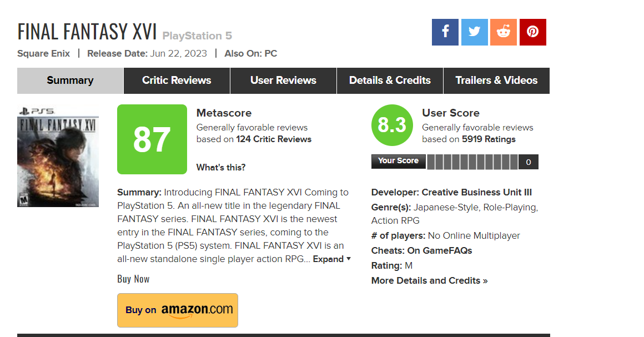Click the 8.3 User Score circle

pos(392,125)
